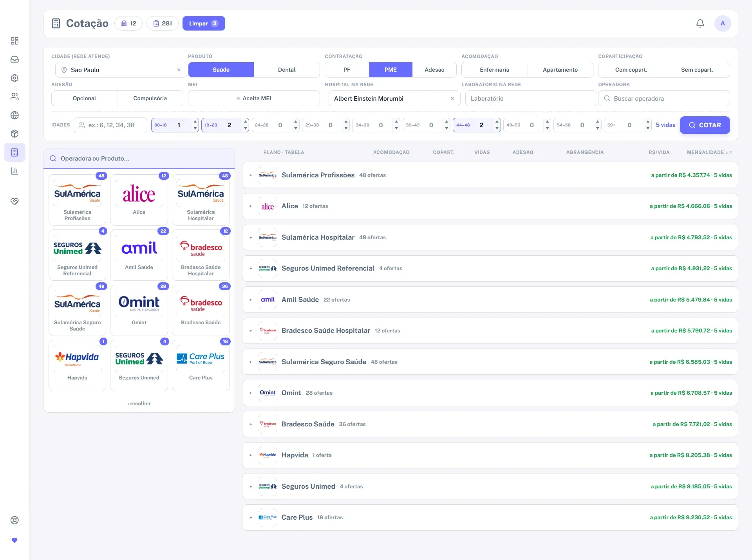Filter by the Care Plus operator card
752x560 pixels.
coord(201,365)
